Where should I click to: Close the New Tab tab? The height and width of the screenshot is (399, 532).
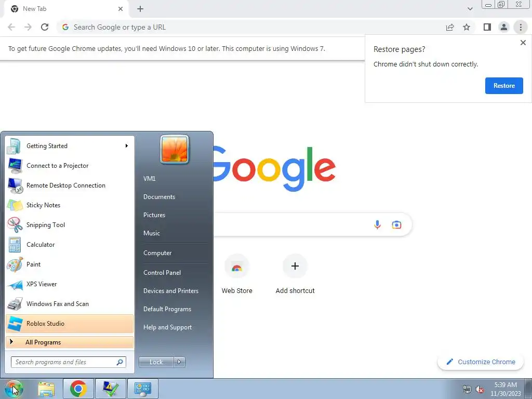(121, 9)
